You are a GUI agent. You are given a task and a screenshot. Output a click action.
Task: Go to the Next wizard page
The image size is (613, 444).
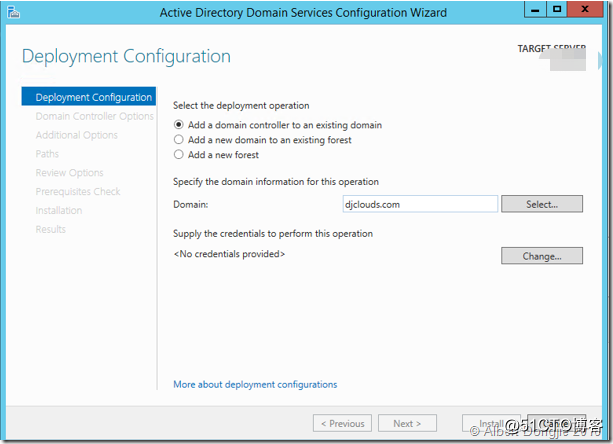[407, 423]
